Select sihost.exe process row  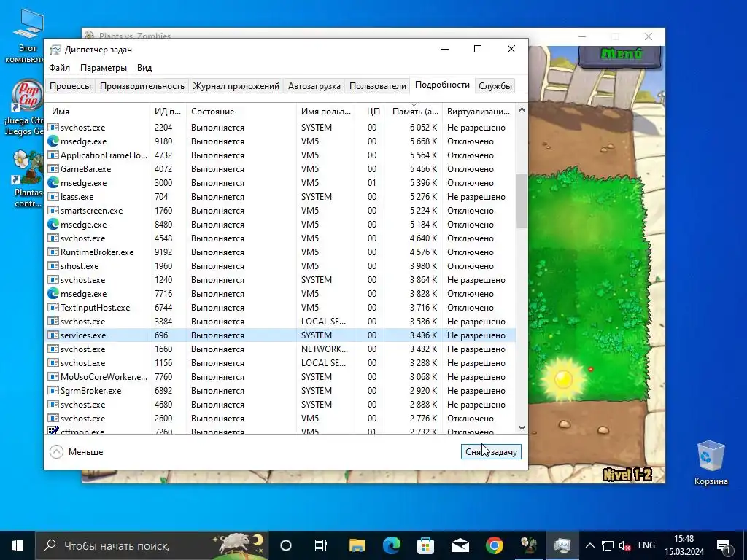[281, 265]
